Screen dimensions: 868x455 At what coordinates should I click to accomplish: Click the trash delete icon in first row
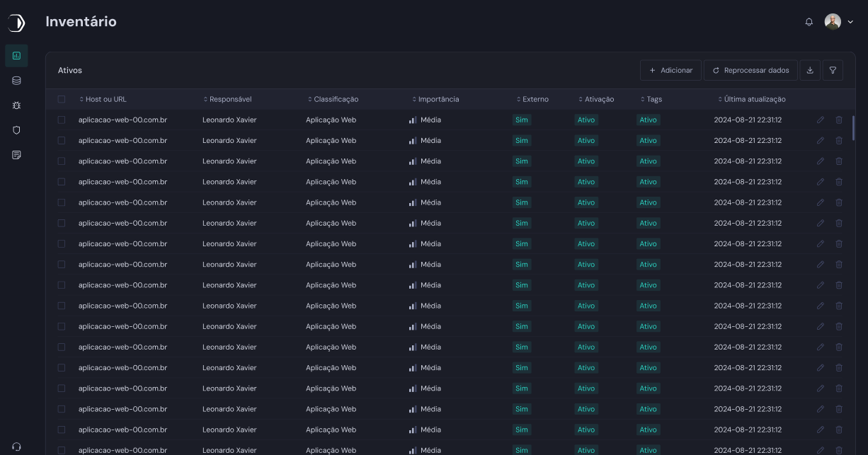tap(839, 120)
